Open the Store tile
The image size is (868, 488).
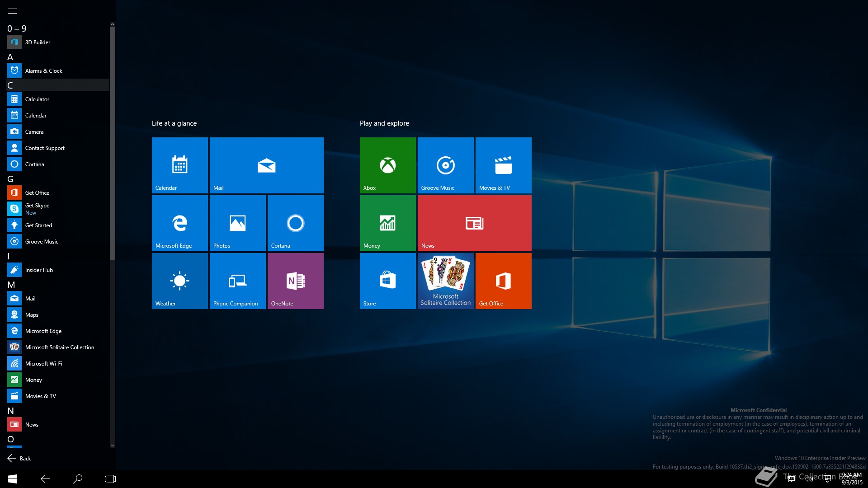point(388,281)
